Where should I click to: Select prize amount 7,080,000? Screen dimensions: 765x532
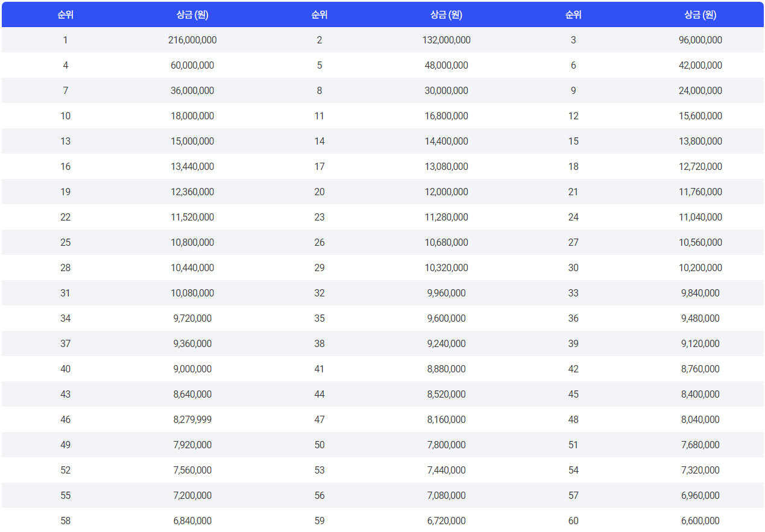pyautogui.click(x=446, y=495)
